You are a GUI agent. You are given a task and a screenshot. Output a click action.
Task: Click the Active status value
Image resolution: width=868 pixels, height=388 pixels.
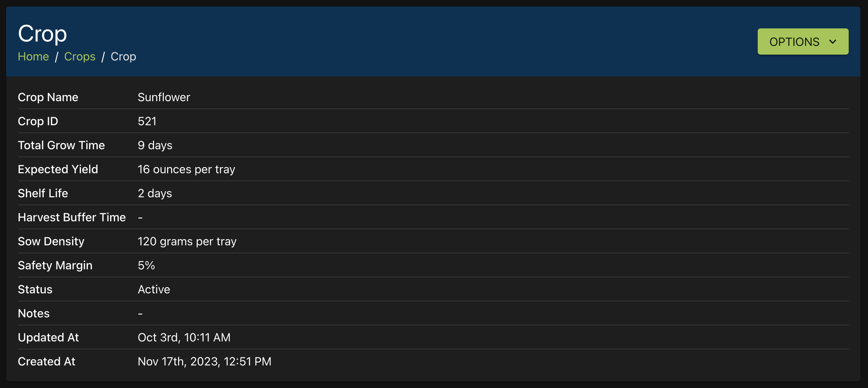pyautogui.click(x=154, y=289)
